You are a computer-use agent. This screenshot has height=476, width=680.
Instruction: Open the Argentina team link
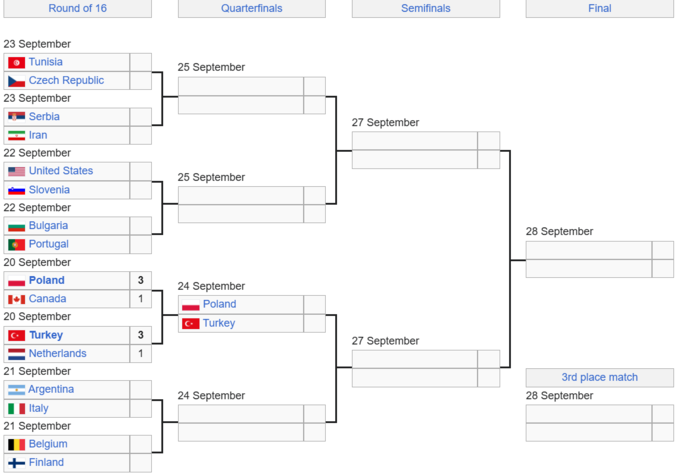(x=51, y=389)
